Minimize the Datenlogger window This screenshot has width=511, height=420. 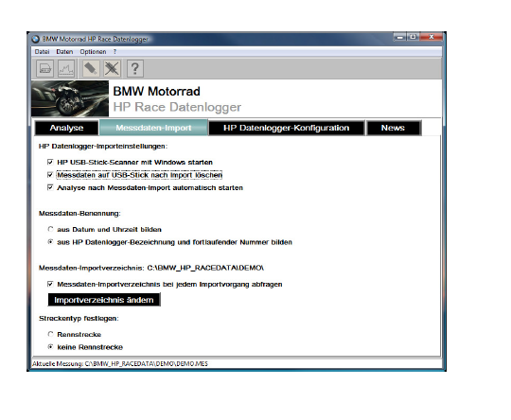pyautogui.click(x=400, y=37)
